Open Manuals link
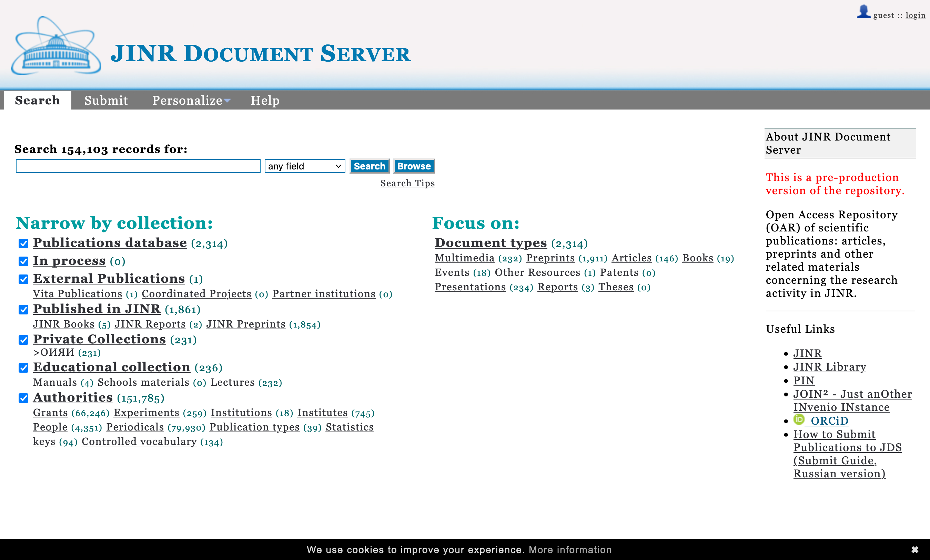 pyautogui.click(x=55, y=382)
